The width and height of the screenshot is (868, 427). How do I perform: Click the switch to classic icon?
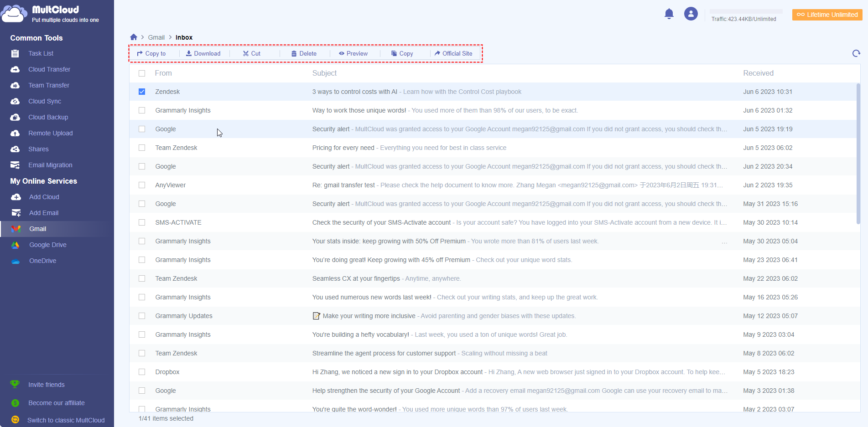[15, 420]
